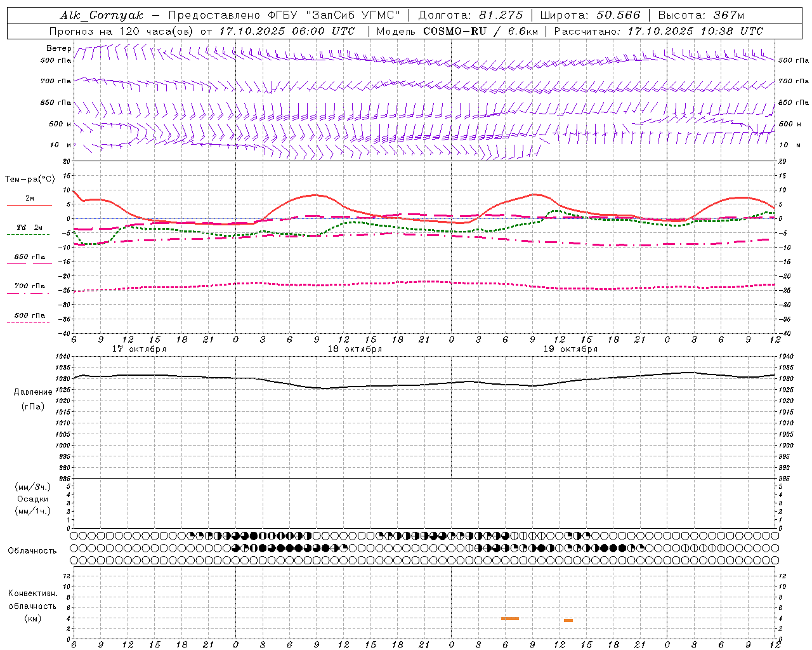The image size is (812, 650).
Task: Click the (гПа) unit label below Давление
Action: pyautogui.click(x=33, y=407)
